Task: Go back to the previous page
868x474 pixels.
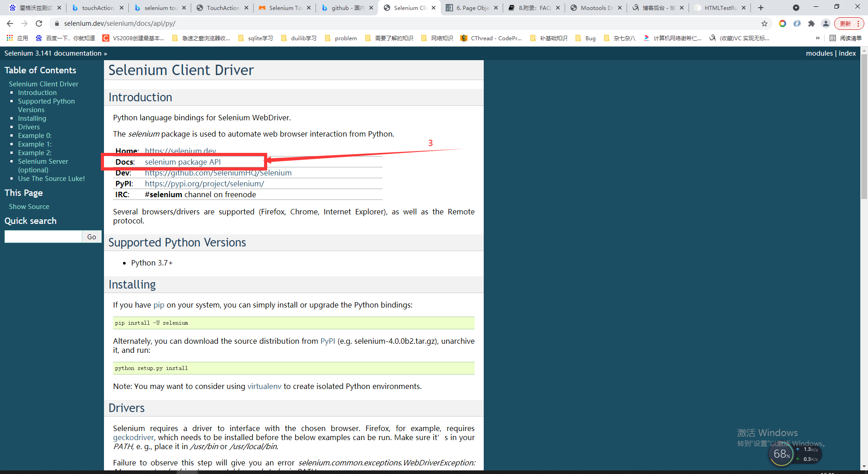Action: [10, 24]
